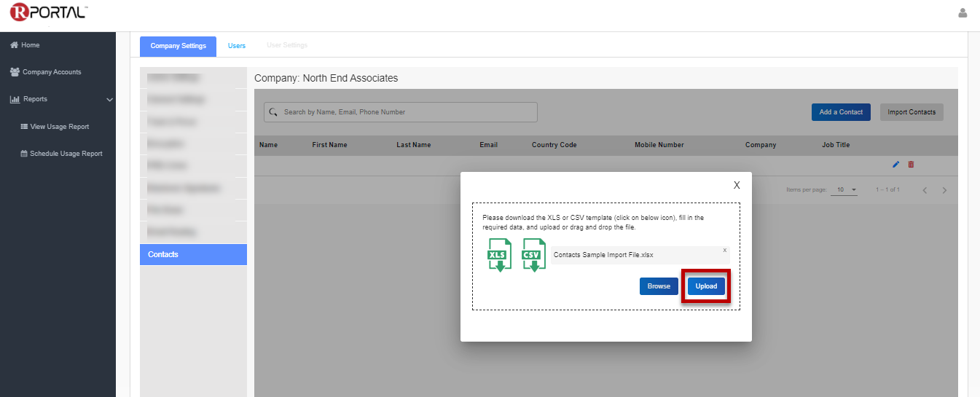Click the pencil edit contact icon
The image size is (980, 397).
tap(895, 165)
